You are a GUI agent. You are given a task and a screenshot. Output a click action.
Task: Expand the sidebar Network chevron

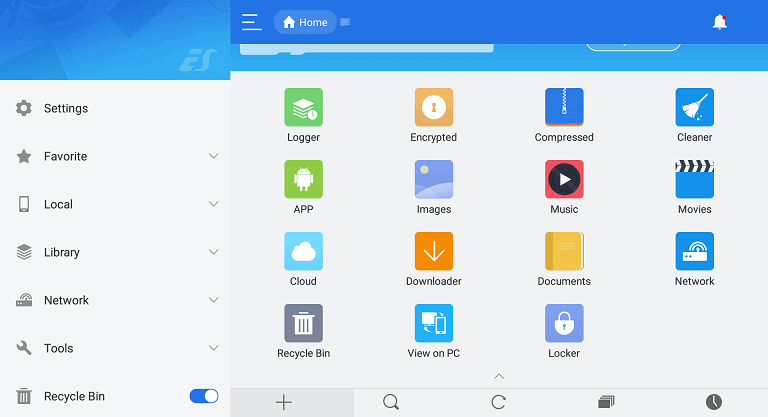pos(214,300)
